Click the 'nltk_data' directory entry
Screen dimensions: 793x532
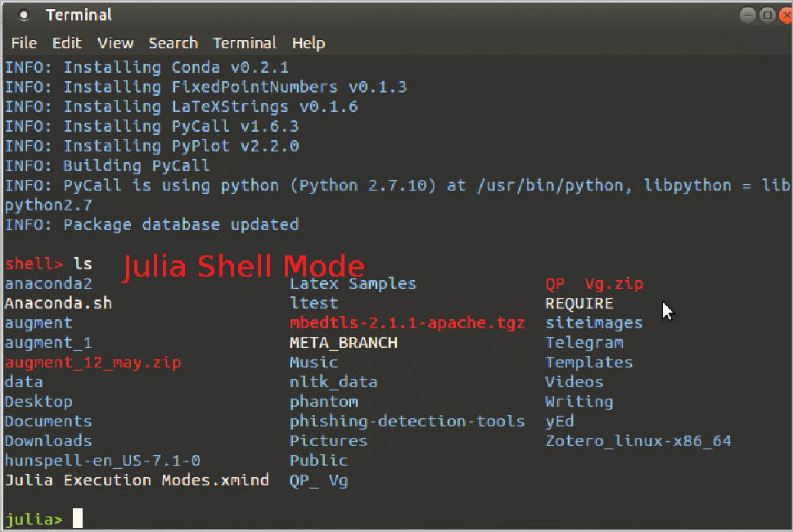(333, 381)
